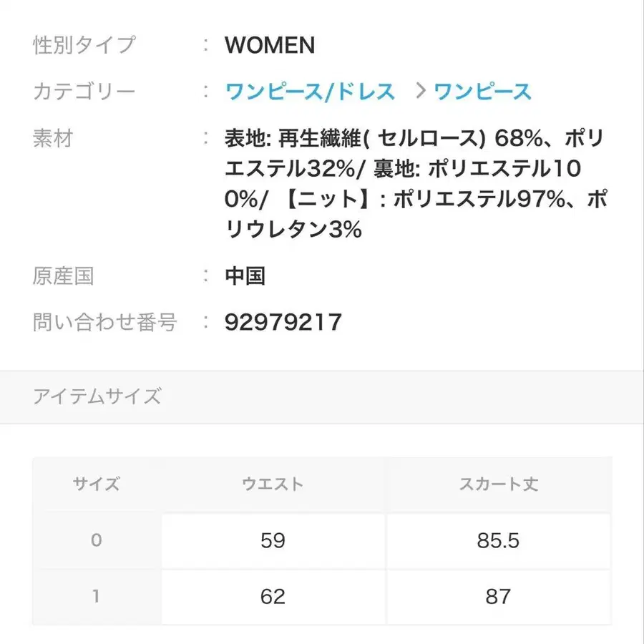This screenshot has width=644, height=644.
Task: Click the ウエスト column header
Action: coord(272,484)
